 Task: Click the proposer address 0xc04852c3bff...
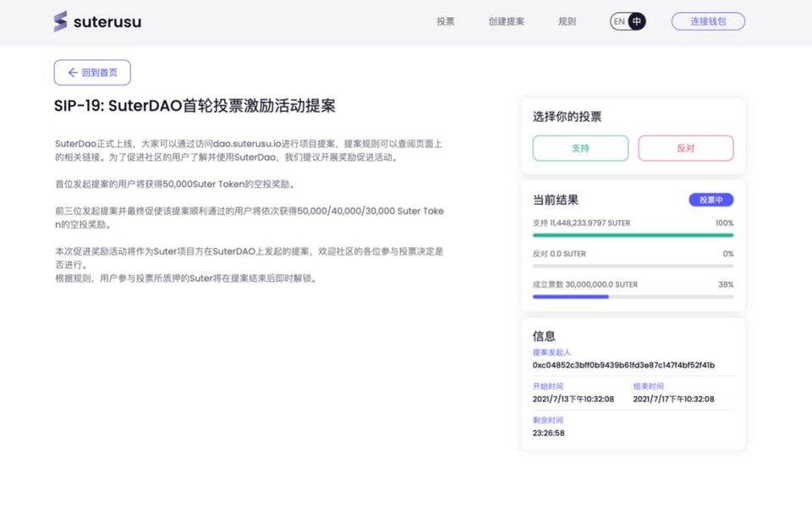[x=623, y=365]
